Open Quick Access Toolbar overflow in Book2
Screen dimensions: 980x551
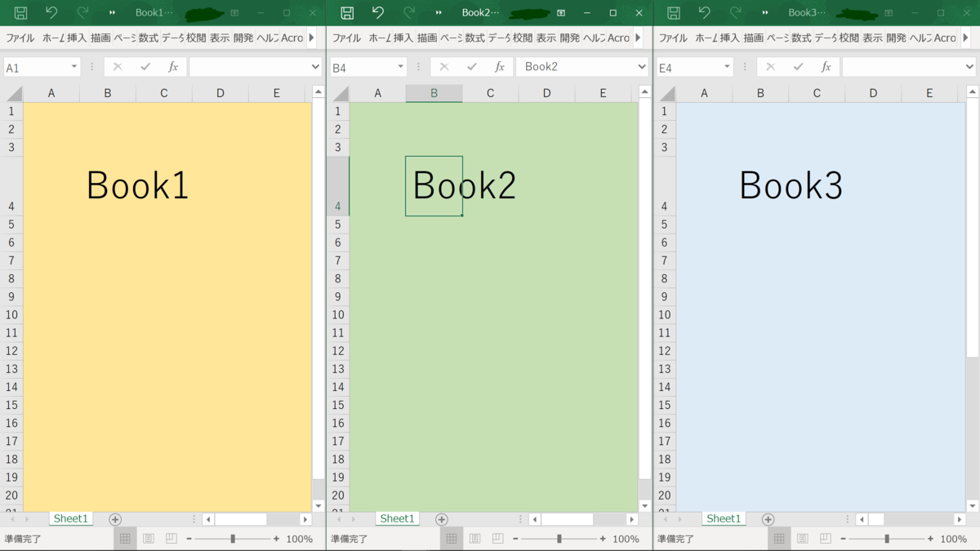pos(439,13)
